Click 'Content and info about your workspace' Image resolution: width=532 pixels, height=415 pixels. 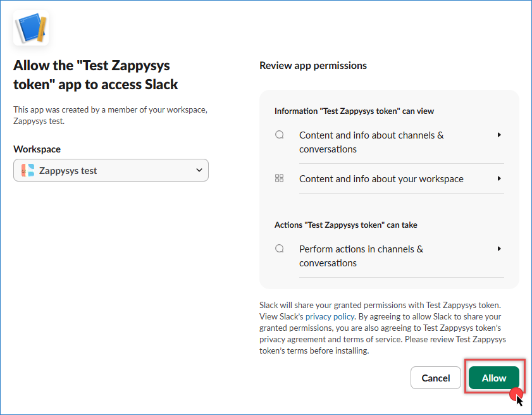[x=381, y=179]
